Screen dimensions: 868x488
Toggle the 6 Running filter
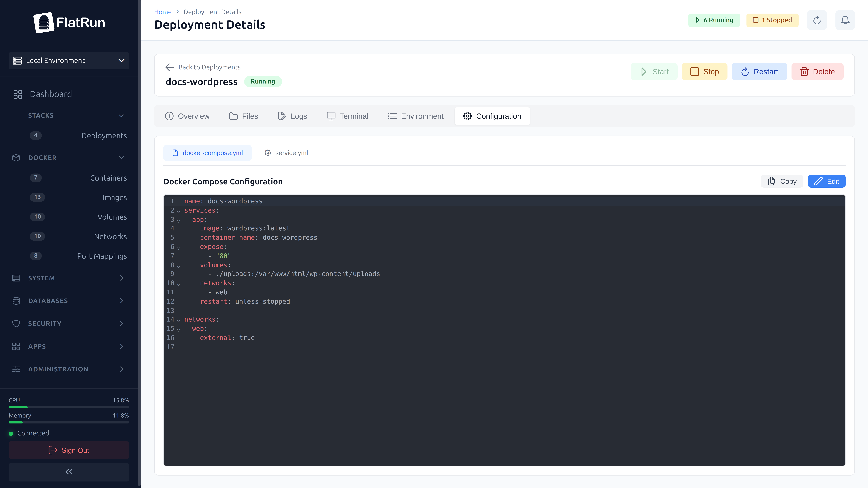point(714,20)
